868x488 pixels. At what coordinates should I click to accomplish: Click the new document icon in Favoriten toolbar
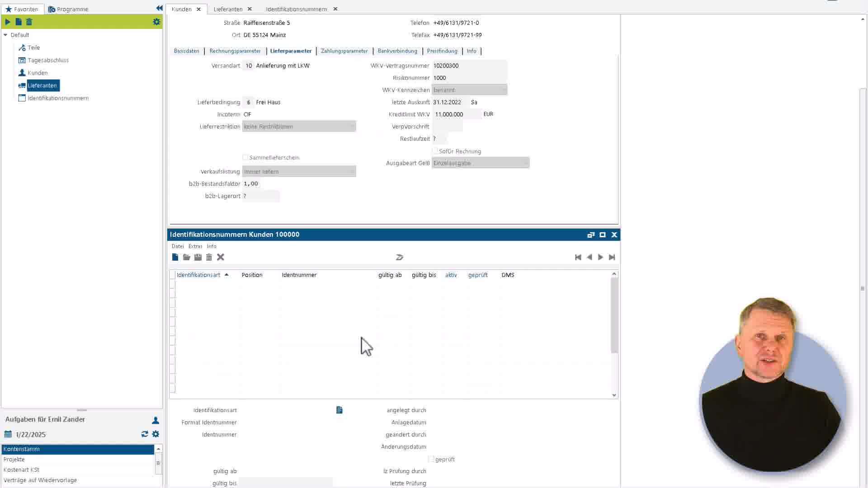point(19,22)
